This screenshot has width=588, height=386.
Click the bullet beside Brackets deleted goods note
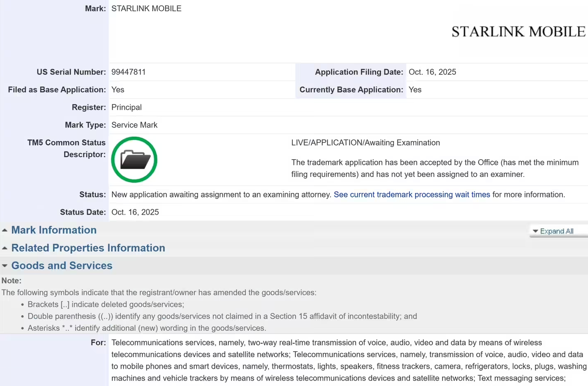coord(22,304)
